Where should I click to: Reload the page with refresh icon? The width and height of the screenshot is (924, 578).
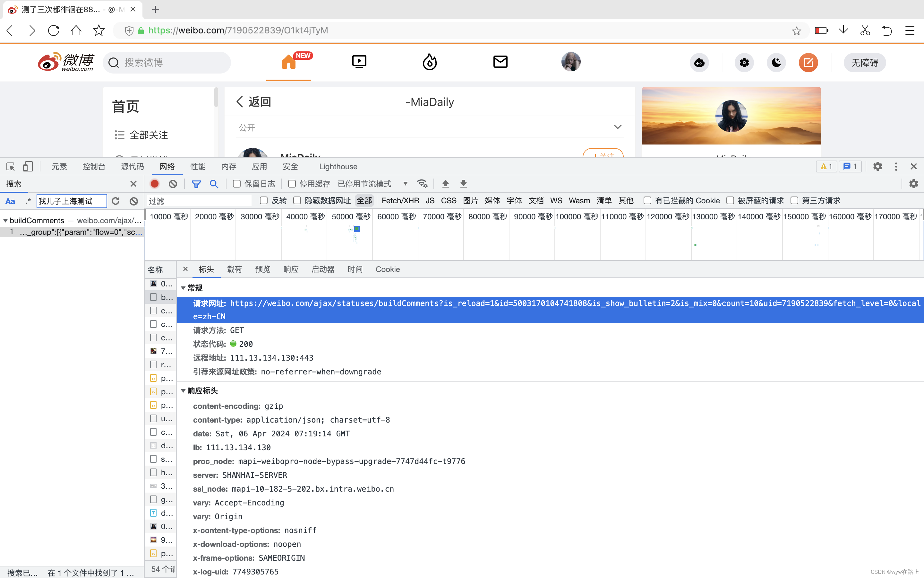[x=54, y=30]
